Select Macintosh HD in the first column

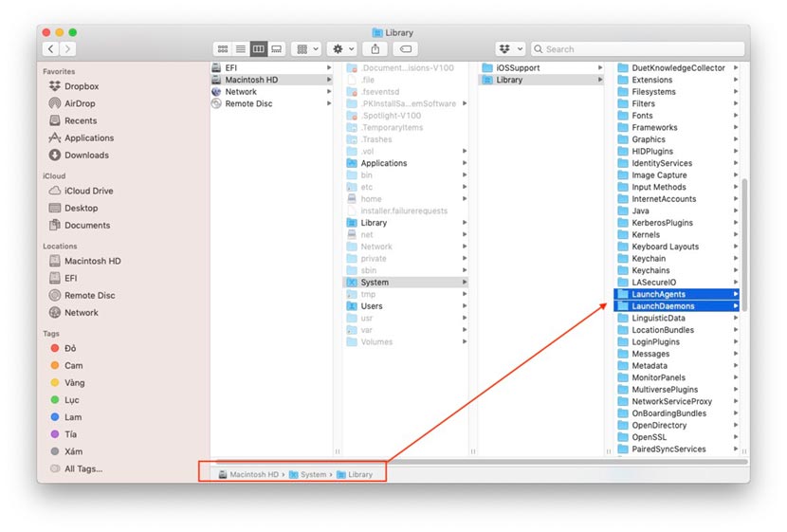pos(271,80)
